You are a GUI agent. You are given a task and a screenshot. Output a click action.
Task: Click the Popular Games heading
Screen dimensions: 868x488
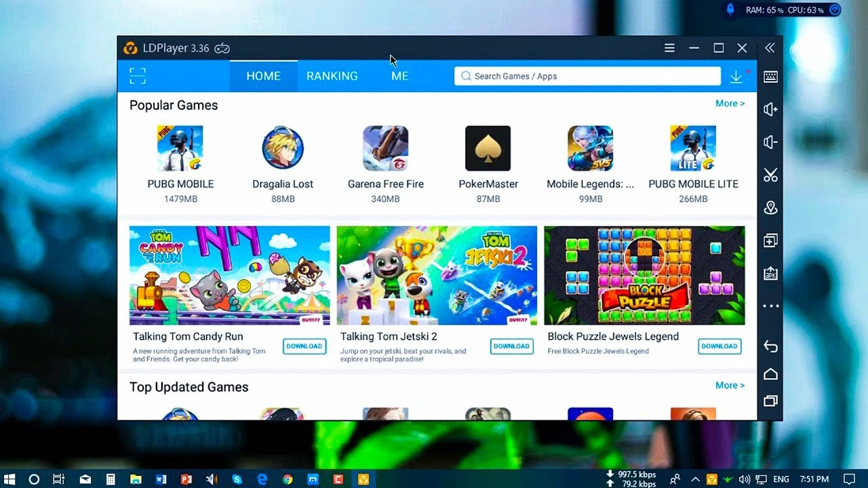tap(174, 105)
